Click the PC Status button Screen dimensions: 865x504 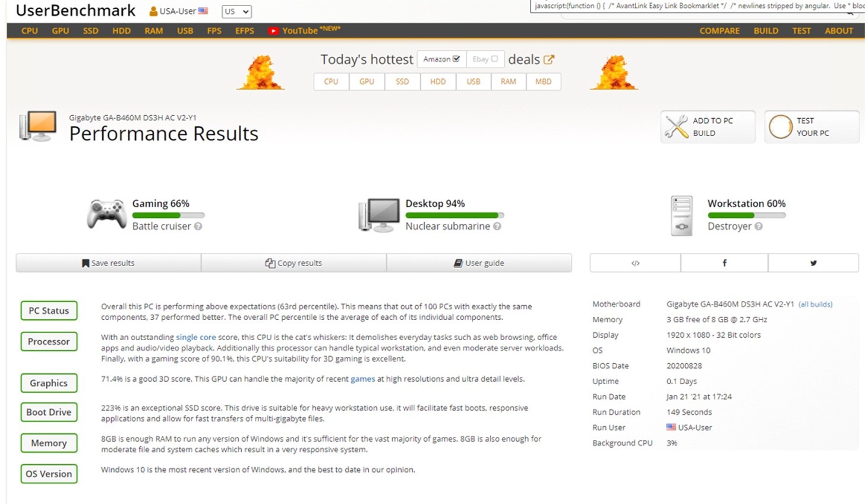(49, 310)
